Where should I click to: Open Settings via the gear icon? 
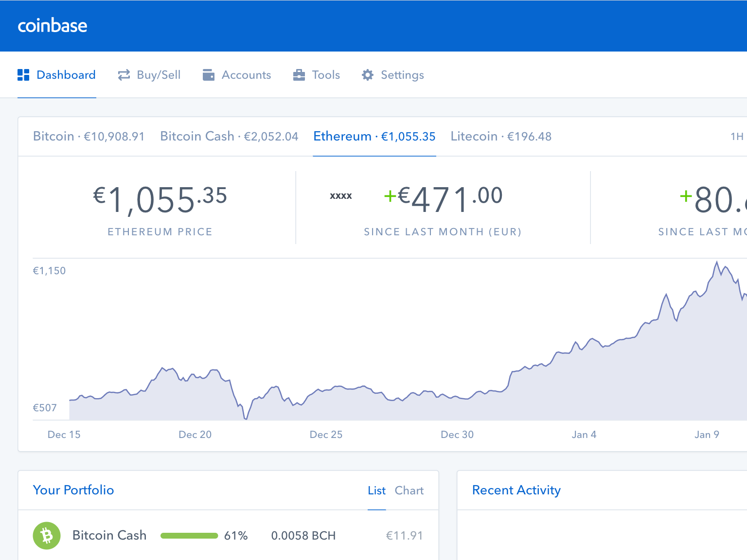click(368, 74)
